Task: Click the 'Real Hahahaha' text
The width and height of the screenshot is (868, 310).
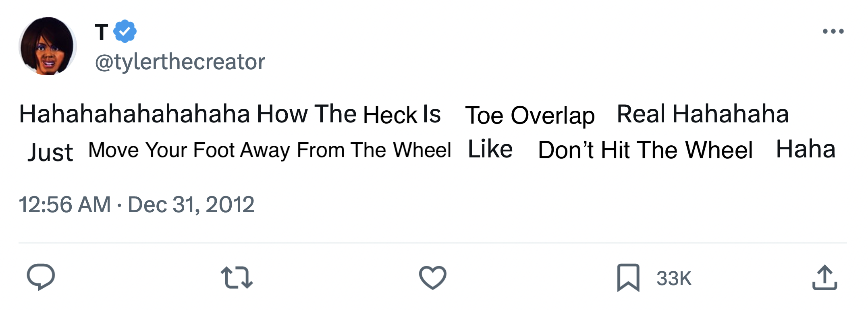Action: 703,114
